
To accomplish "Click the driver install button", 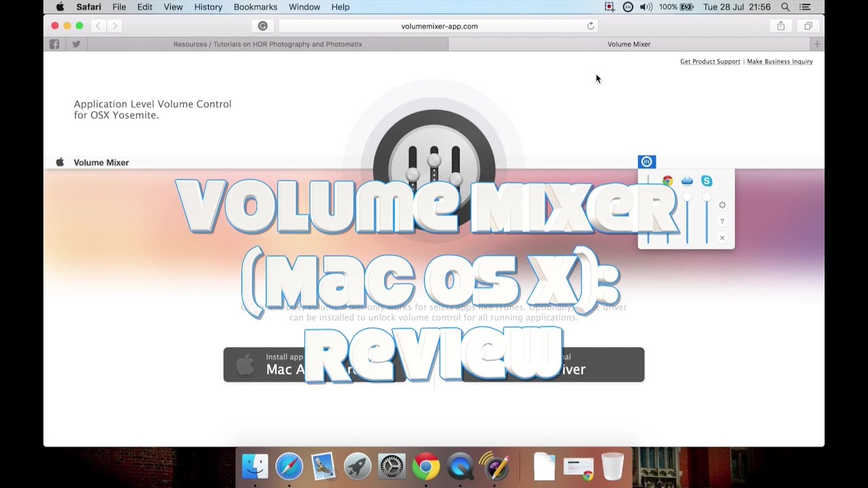I will pyautogui.click(x=553, y=365).
